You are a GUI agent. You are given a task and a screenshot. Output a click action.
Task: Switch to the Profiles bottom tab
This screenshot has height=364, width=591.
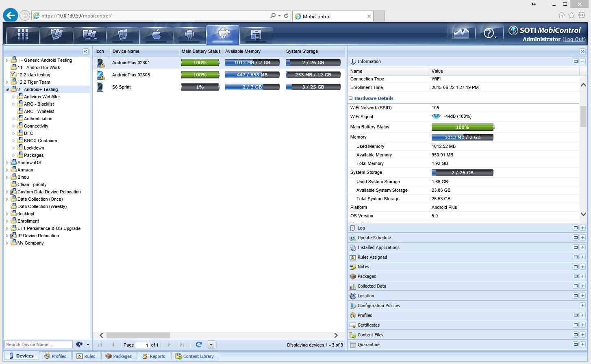point(56,356)
